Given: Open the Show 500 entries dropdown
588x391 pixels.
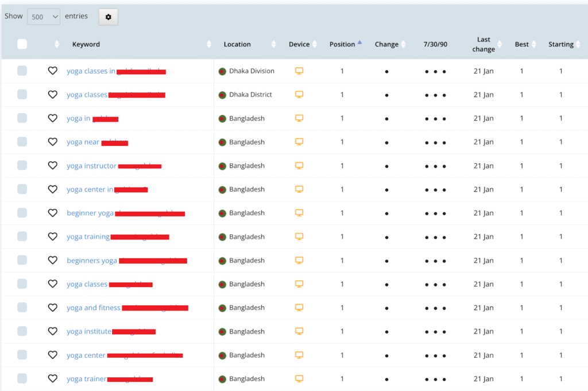Looking at the screenshot, I should point(44,17).
